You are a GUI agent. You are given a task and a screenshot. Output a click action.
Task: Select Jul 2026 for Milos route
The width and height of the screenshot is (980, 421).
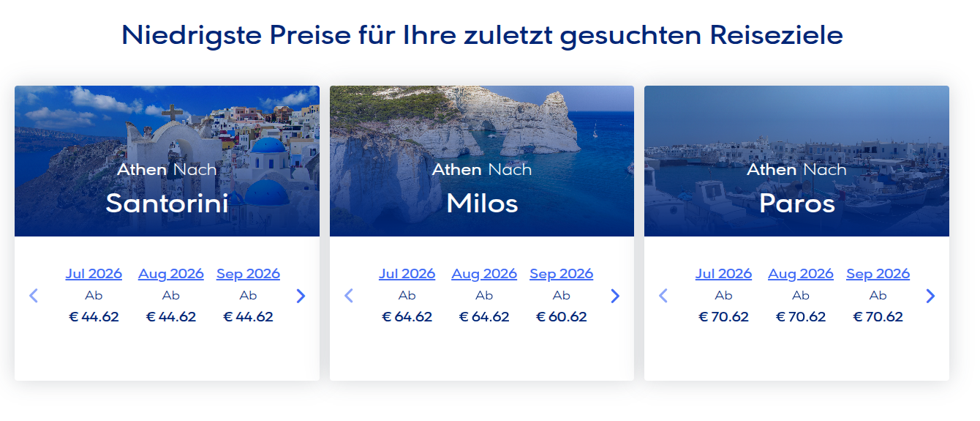click(x=407, y=274)
